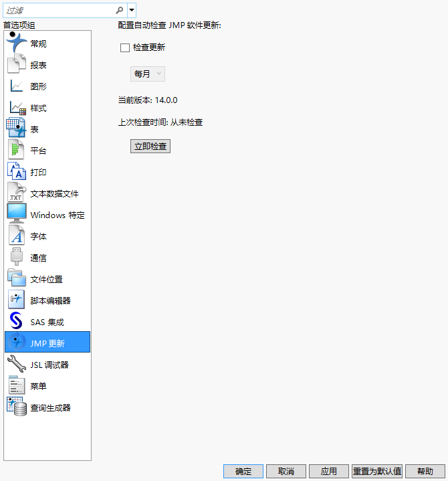Click the 菜单 list icon
Screen dimensions: 448x481
click(17, 385)
